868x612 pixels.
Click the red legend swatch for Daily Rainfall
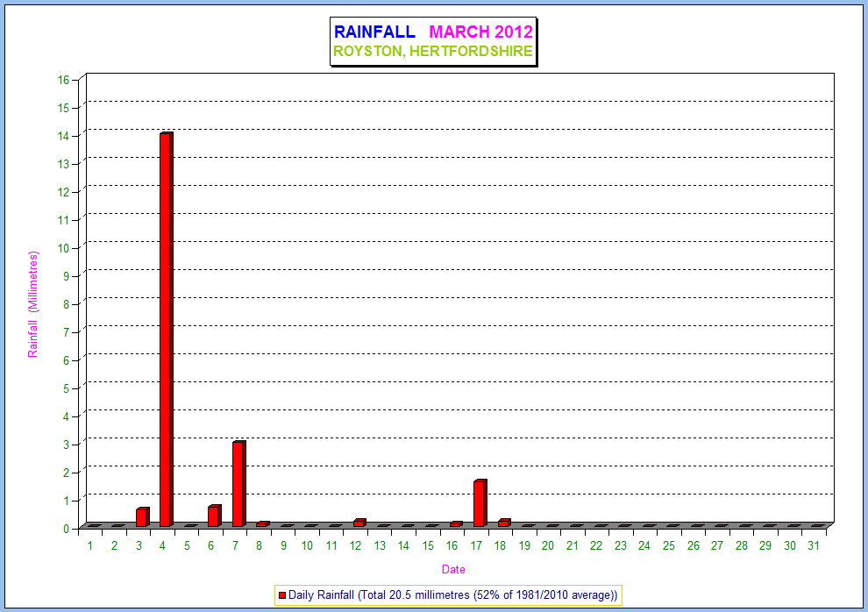point(282,595)
